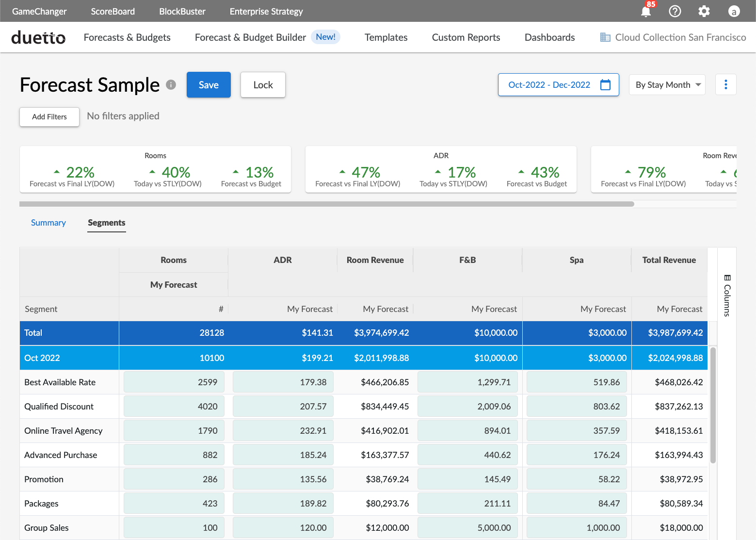
Task: Open the calendar icon in date range
Action: (605, 85)
